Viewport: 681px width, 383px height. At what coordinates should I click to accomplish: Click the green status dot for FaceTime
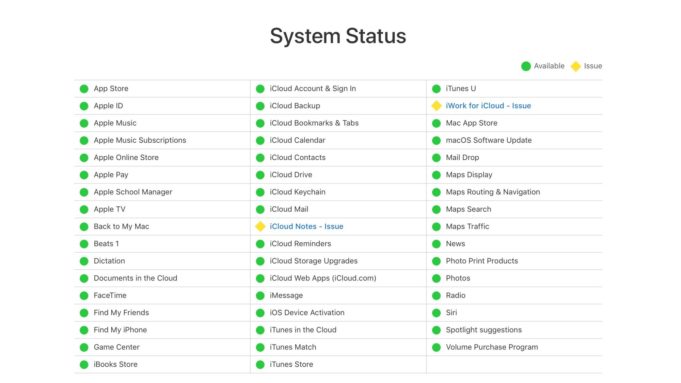[x=84, y=296]
